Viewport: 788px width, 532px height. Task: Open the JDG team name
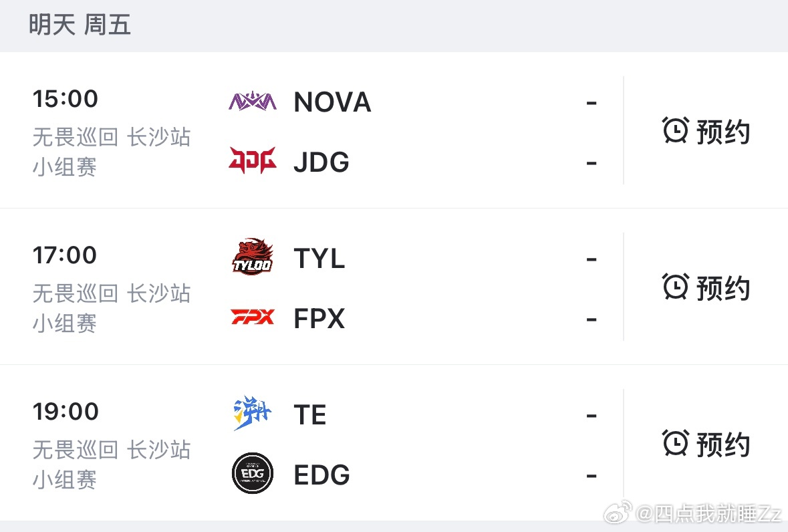321,162
